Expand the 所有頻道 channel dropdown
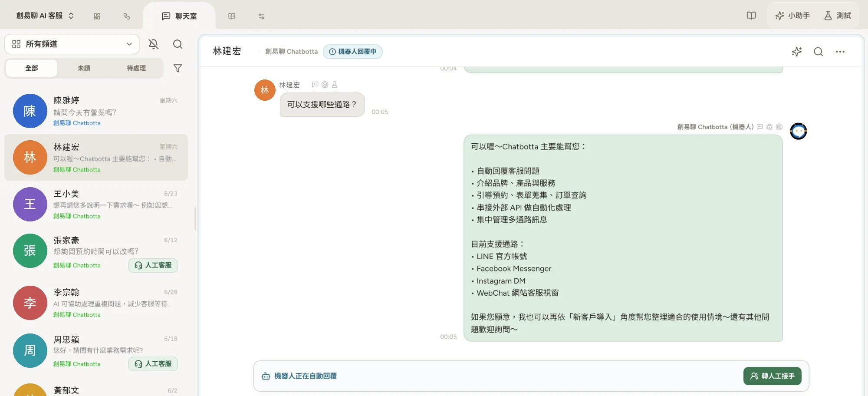Screen dimensions: 868x396 pyautogui.click(x=72, y=44)
